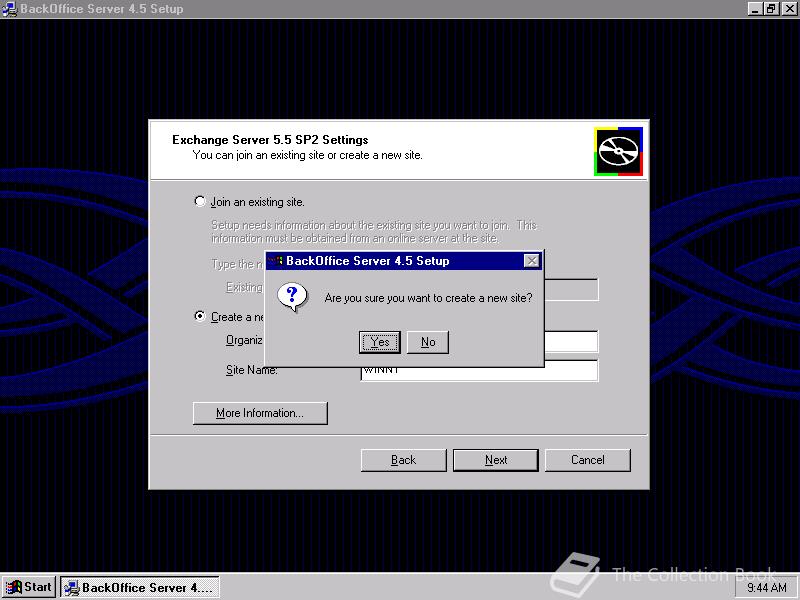Open the Windows Start menu

tap(29, 587)
